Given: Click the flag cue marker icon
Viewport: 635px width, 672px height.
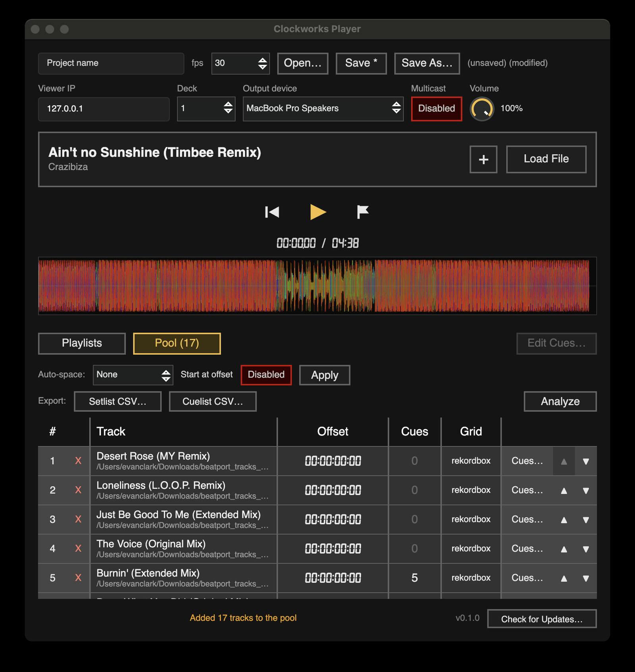Looking at the screenshot, I should [x=363, y=212].
